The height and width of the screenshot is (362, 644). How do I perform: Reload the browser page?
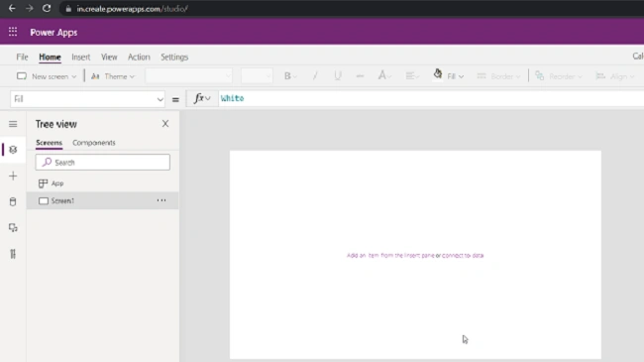tap(47, 8)
